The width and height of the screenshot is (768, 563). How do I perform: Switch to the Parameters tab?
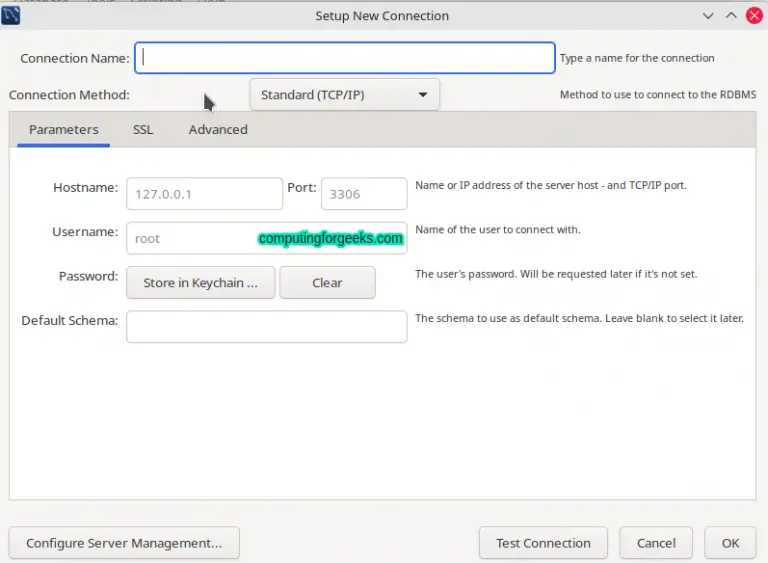click(63, 130)
